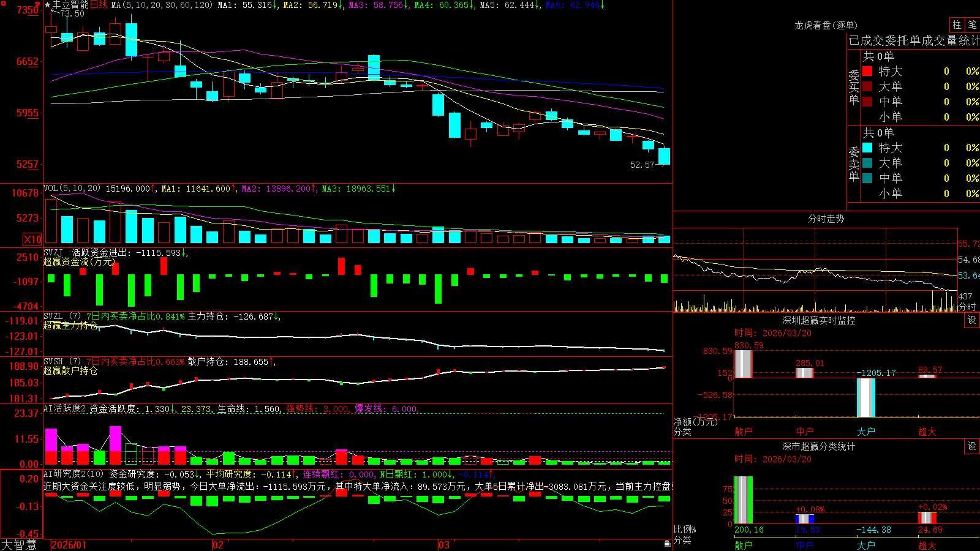Click the star icon beside 丰立智能
This screenshot has width=980, height=551.
[x=48, y=5]
